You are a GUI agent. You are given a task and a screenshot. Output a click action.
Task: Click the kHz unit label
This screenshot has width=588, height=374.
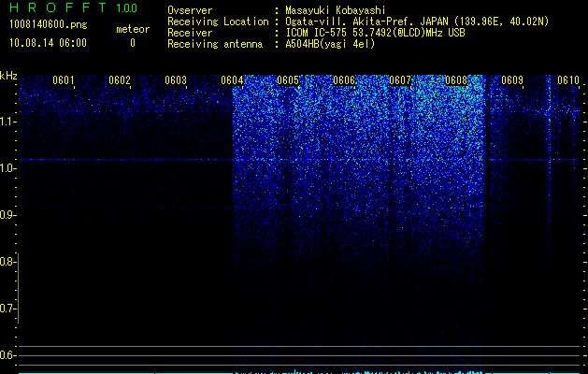[x=8, y=76]
